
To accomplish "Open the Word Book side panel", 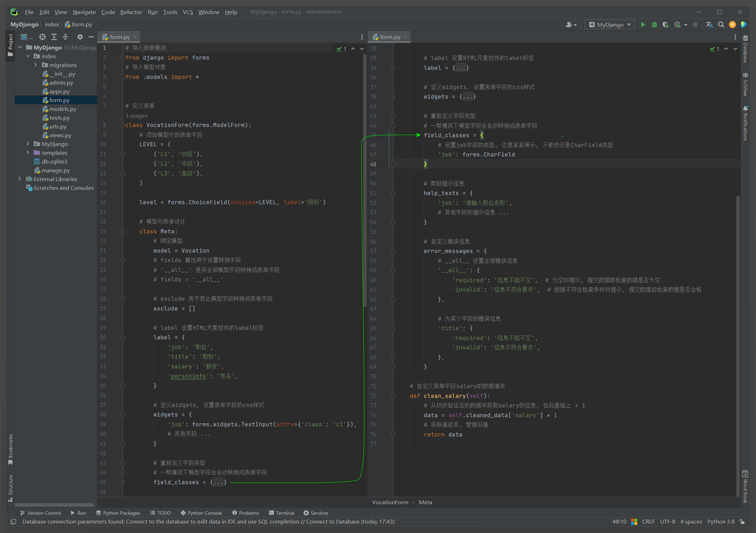I will [x=745, y=487].
